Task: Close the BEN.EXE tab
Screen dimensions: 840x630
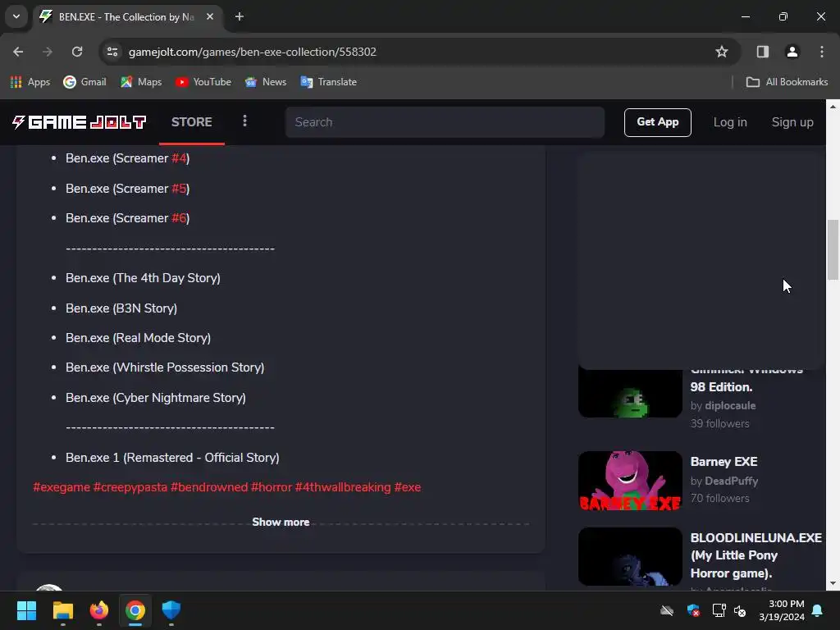Action: [210, 16]
